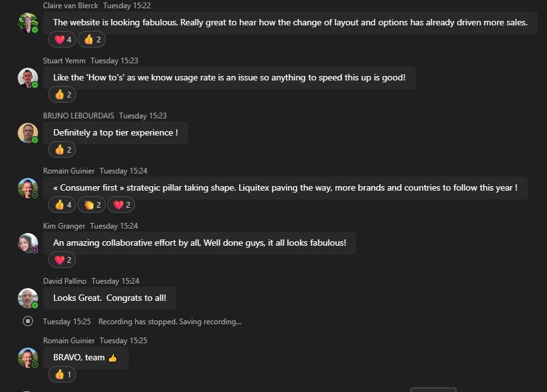Select the 'Recording has stopped. Saving recording...' notice

pos(170,322)
